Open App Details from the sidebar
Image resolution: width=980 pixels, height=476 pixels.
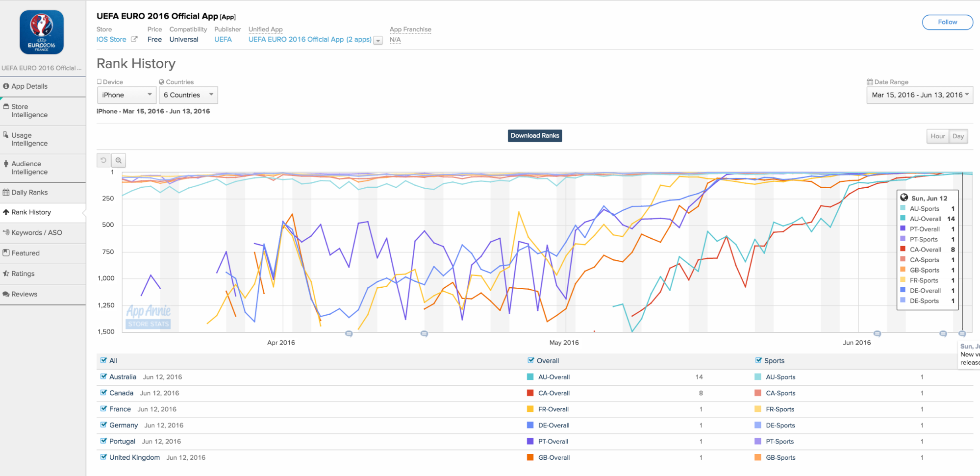[29, 86]
